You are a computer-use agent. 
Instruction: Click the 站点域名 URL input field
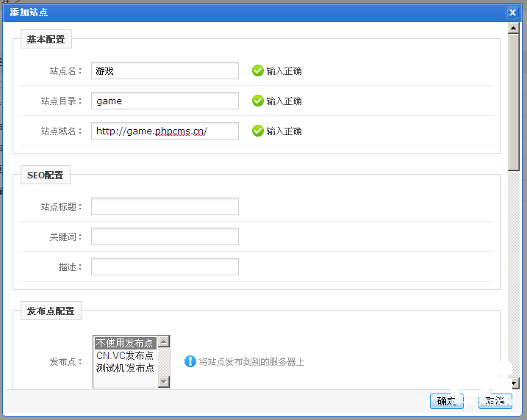[x=165, y=131]
